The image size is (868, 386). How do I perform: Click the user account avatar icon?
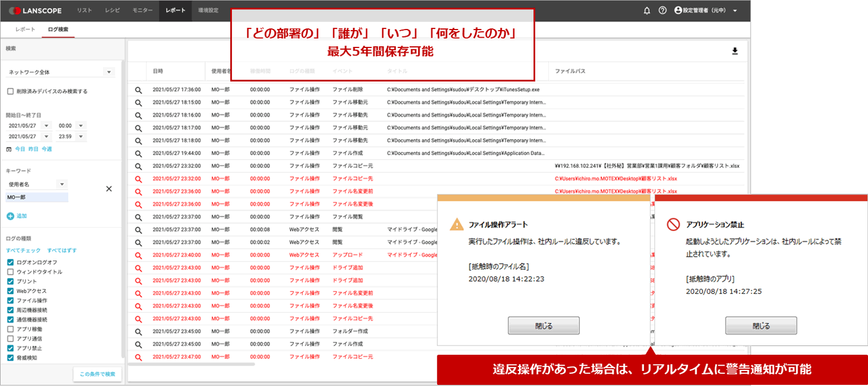678,10
